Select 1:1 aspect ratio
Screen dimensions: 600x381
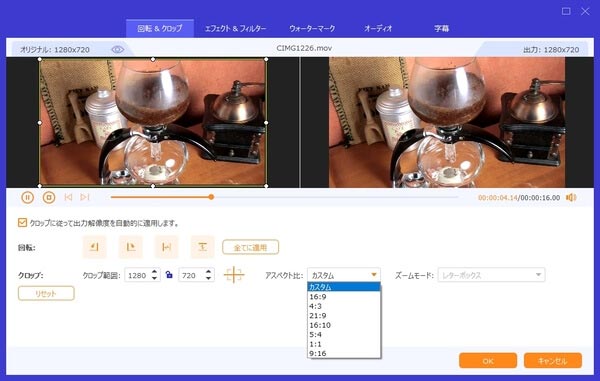[344, 344]
